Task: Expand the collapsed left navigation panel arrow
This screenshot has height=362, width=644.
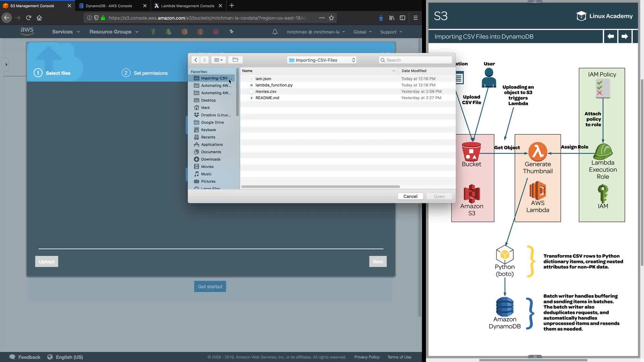Action: pyautogui.click(x=6, y=64)
